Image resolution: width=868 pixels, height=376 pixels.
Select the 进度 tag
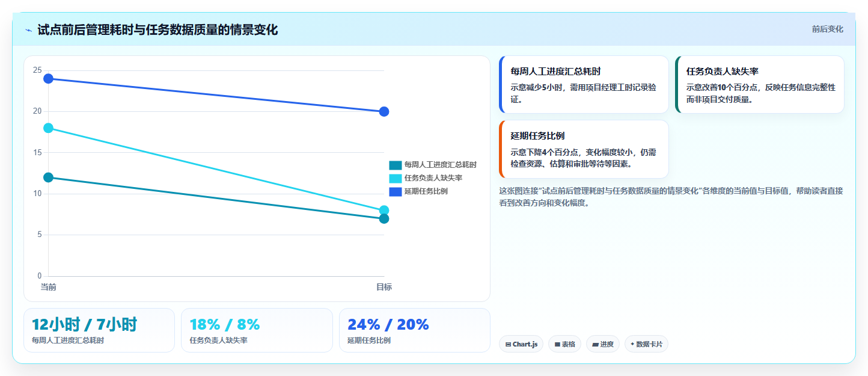click(x=603, y=344)
